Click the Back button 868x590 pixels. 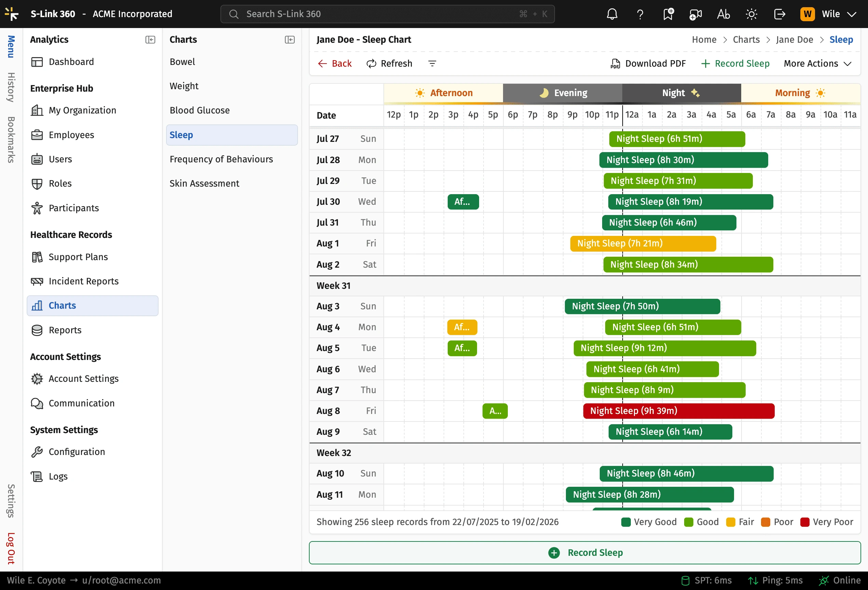335,64
